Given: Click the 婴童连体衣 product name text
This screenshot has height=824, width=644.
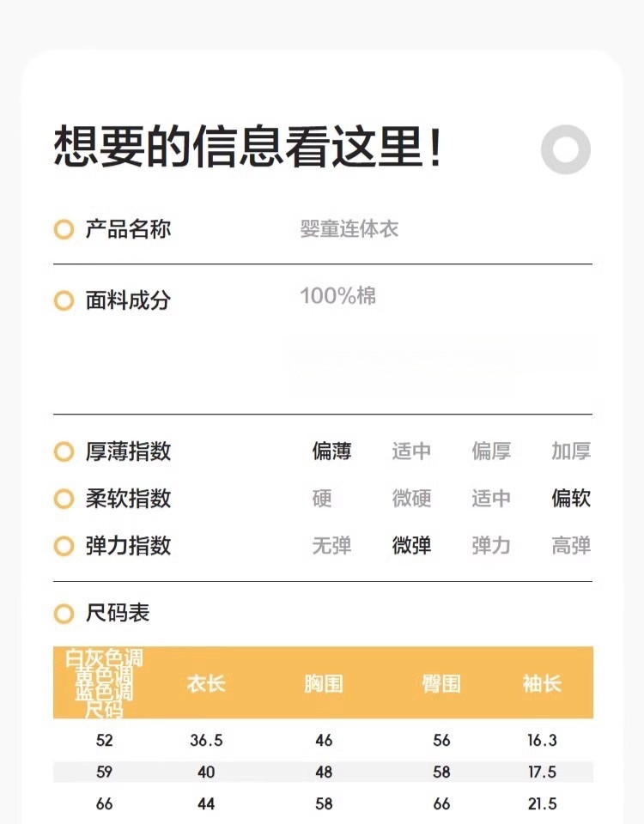Looking at the screenshot, I should click(349, 230).
